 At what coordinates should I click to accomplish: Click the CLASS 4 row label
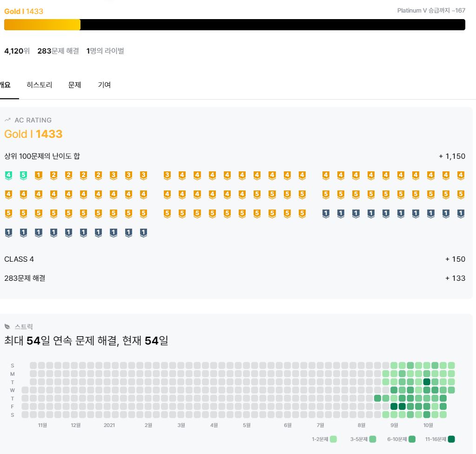pyautogui.click(x=19, y=259)
